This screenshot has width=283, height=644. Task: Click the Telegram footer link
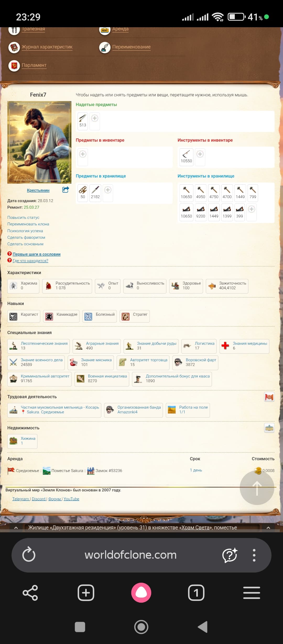[x=21, y=499]
